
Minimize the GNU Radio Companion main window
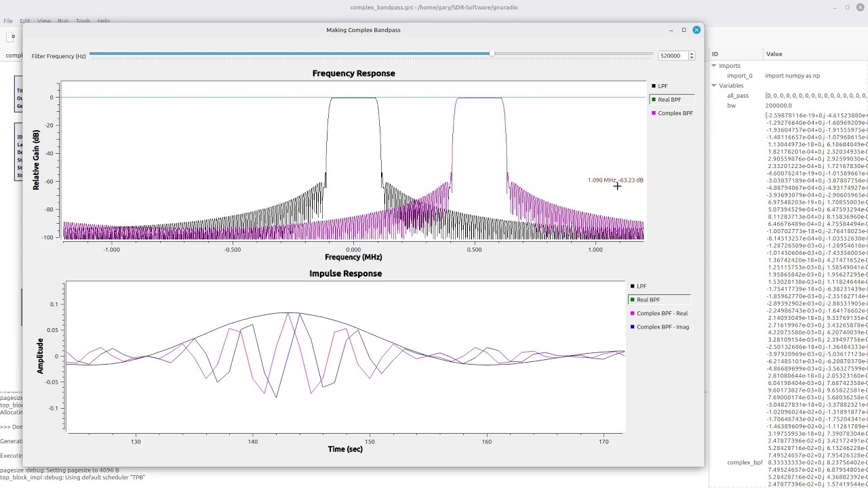[x=834, y=7]
